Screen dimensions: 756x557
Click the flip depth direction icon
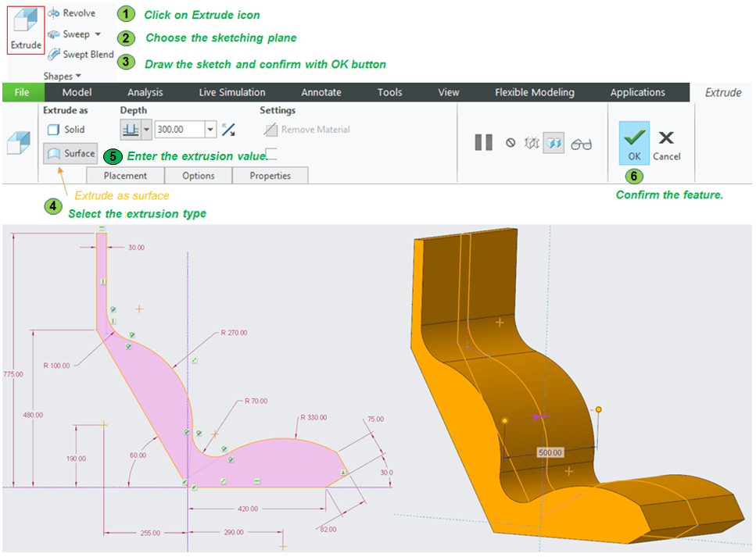click(x=228, y=130)
